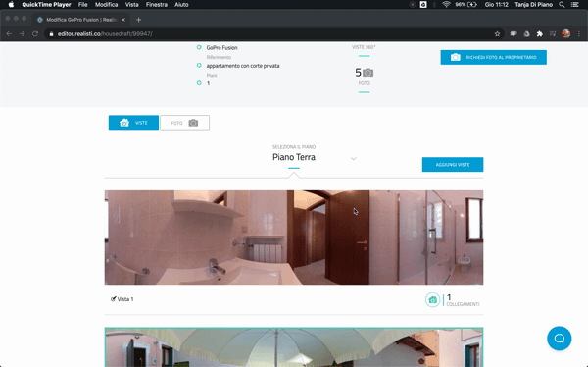Open the Chrome three-dot menu
Image resolution: width=588 pixels, height=367 pixels.
[x=579, y=33]
